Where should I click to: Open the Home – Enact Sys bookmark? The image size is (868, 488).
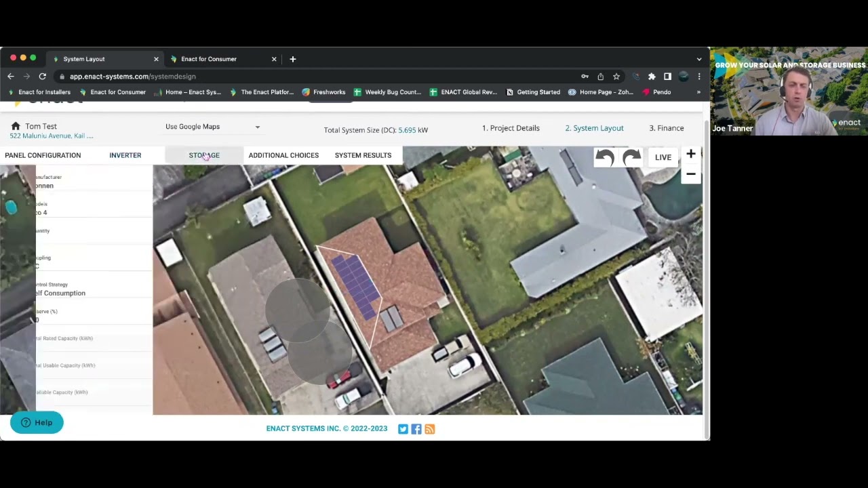[x=188, y=92]
